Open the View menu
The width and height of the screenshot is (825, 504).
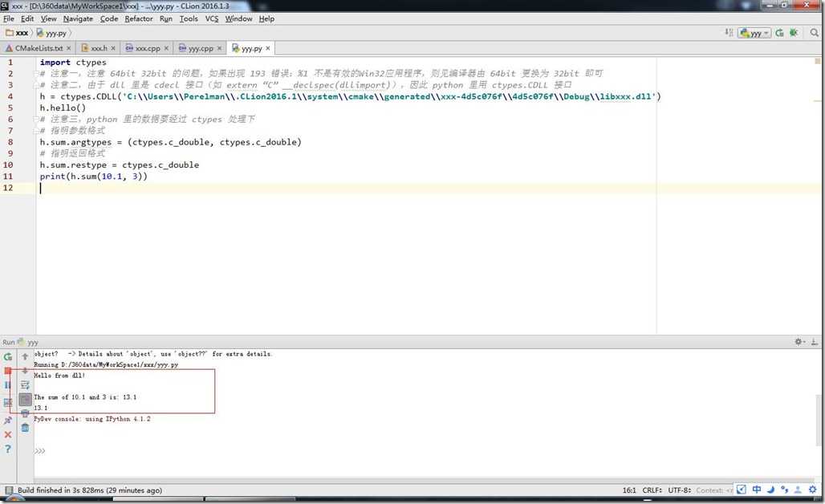(48, 18)
